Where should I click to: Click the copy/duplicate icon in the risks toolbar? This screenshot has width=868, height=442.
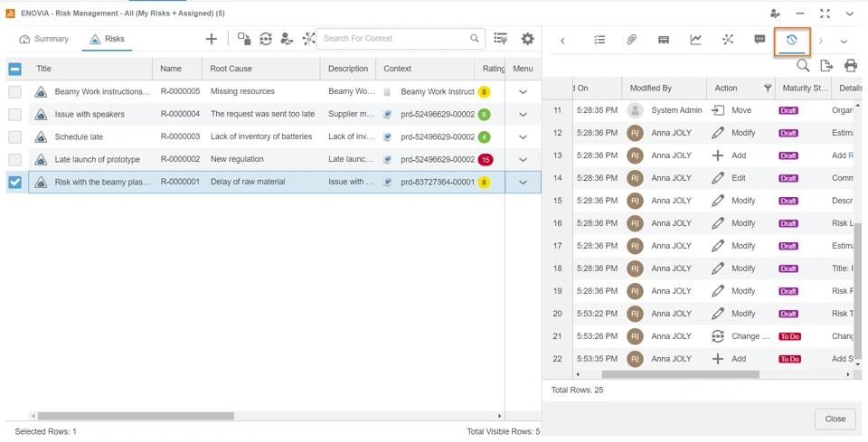point(244,39)
